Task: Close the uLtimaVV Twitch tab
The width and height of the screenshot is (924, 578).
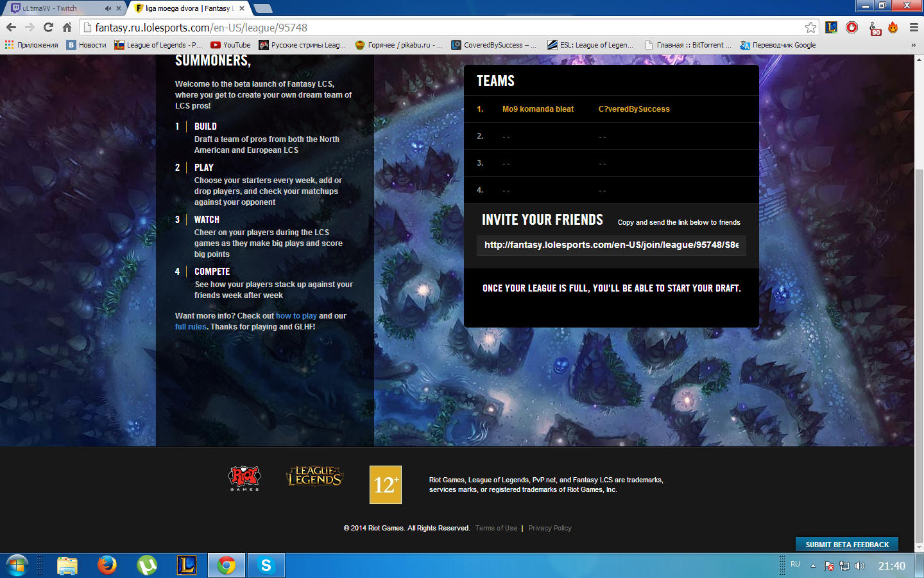Action: click(118, 8)
